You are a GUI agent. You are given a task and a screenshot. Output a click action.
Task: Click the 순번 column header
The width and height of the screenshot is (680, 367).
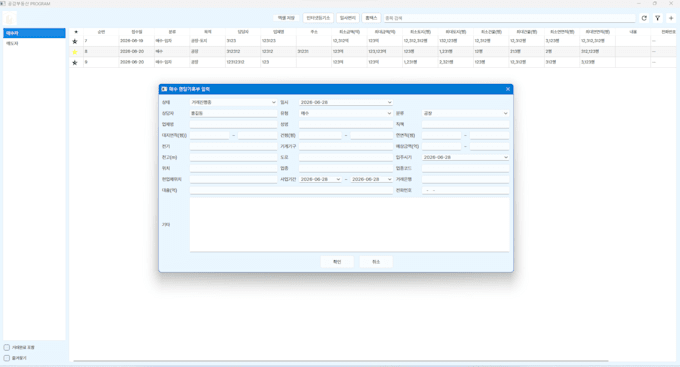(101, 32)
